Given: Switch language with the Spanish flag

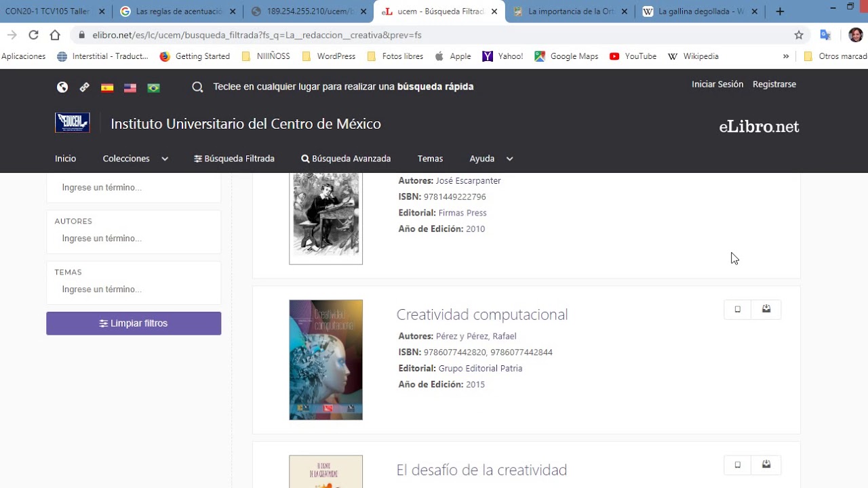Looking at the screenshot, I should click(107, 87).
